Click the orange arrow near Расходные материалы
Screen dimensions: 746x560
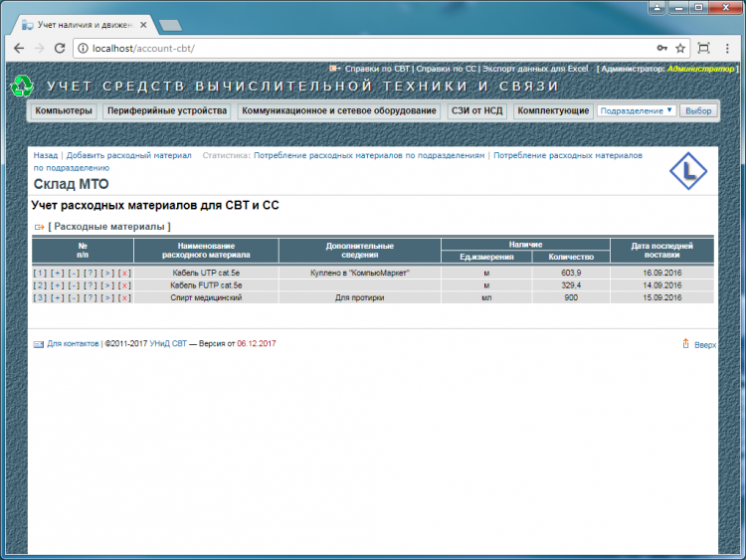tap(40, 227)
